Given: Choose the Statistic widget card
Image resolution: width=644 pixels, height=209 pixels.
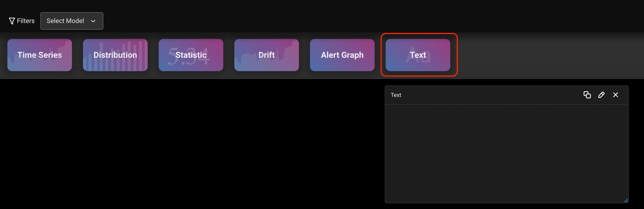Looking at the screenshot, I should point(191,55).
